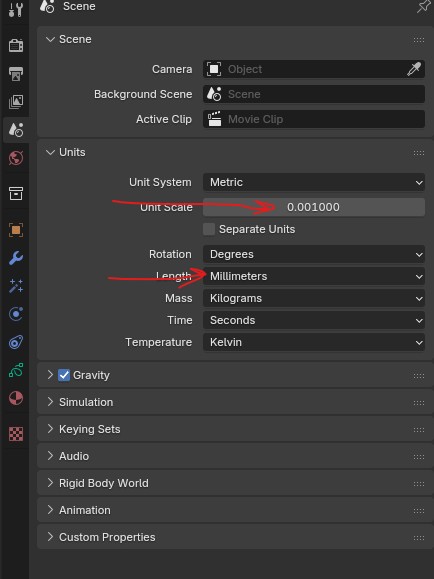Click the Background Scene field icon
Image resolution: width=434 pixels, height=579 pixels.
point(214,94)
